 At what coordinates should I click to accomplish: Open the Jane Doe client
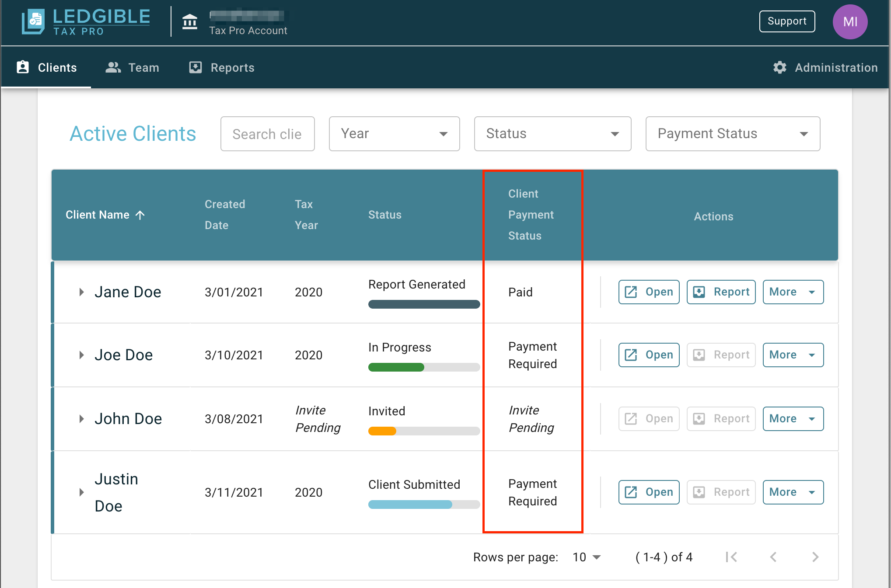tap(649, 292)
